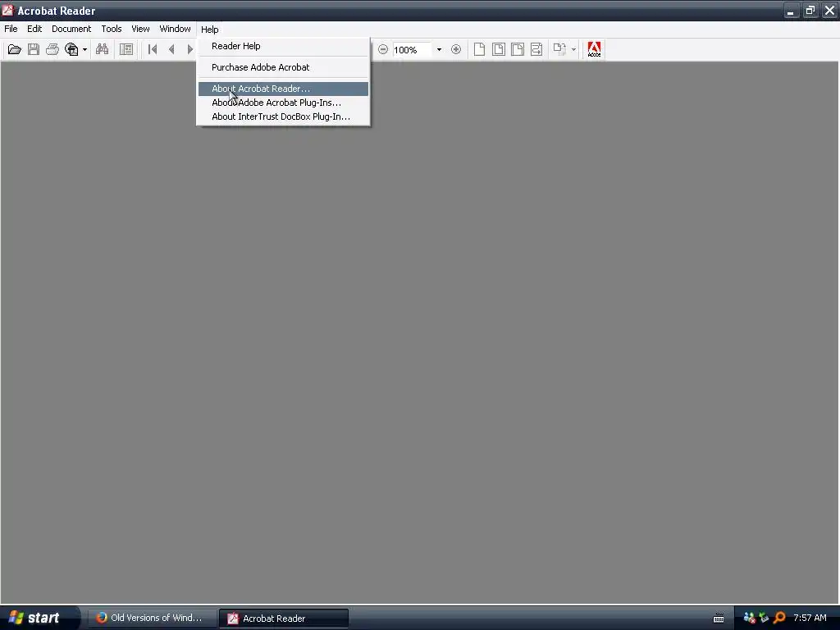Click the Rotate view icon
Image resolution: width=840 pixels, height=630 pixels.
pos(559,50)
